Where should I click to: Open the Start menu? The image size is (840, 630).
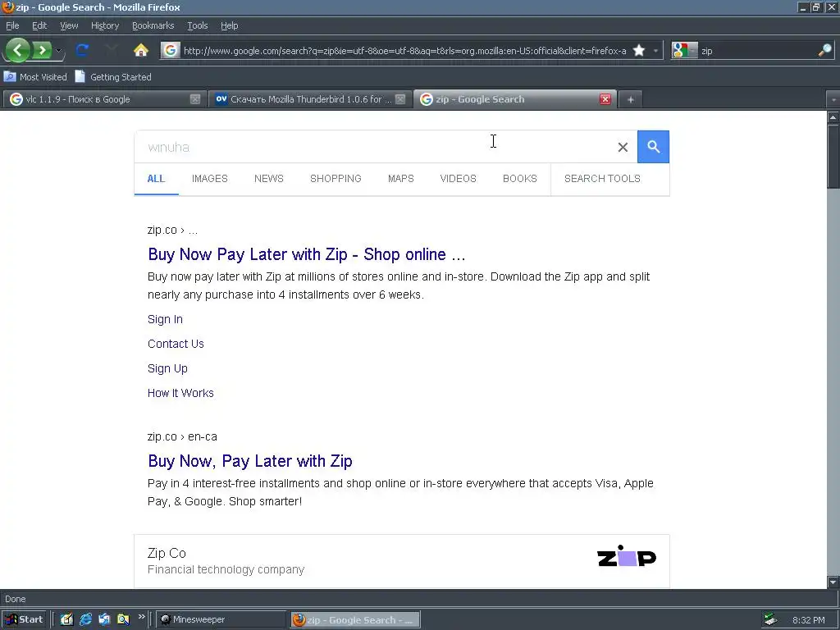coord(24,620)
